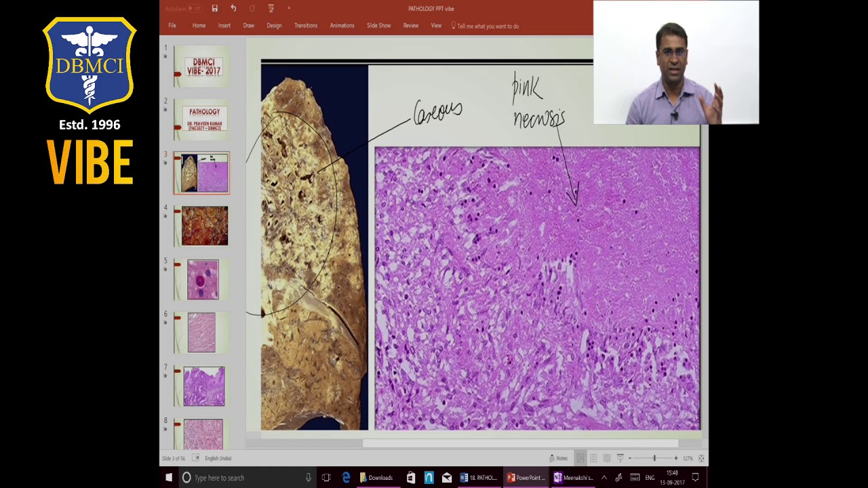Switch to OneNote Meenakshi taskbar button
This screenshot has height=488, width=868.
pos(573,478)
